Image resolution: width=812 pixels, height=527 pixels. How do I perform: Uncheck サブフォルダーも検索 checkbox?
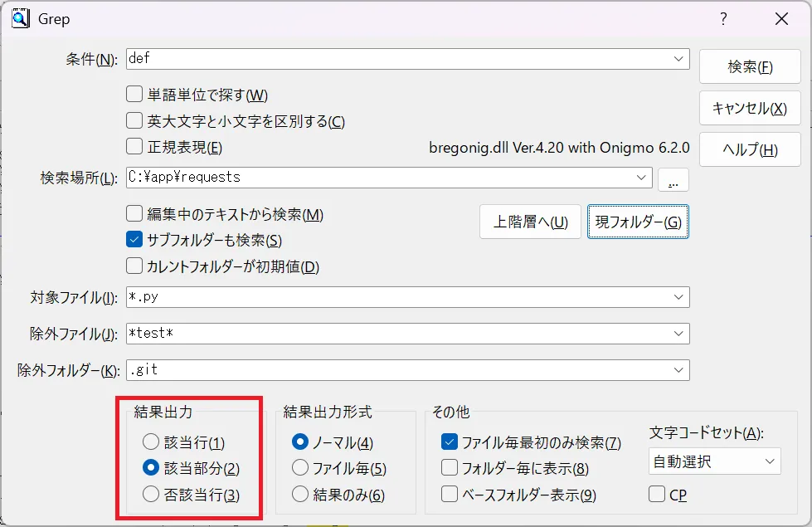(x=134, y=241)
